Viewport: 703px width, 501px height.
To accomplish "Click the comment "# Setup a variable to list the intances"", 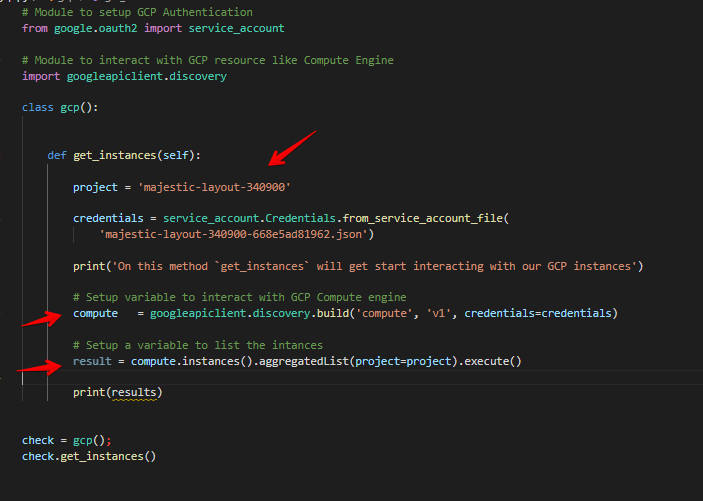I will (198, 345).
